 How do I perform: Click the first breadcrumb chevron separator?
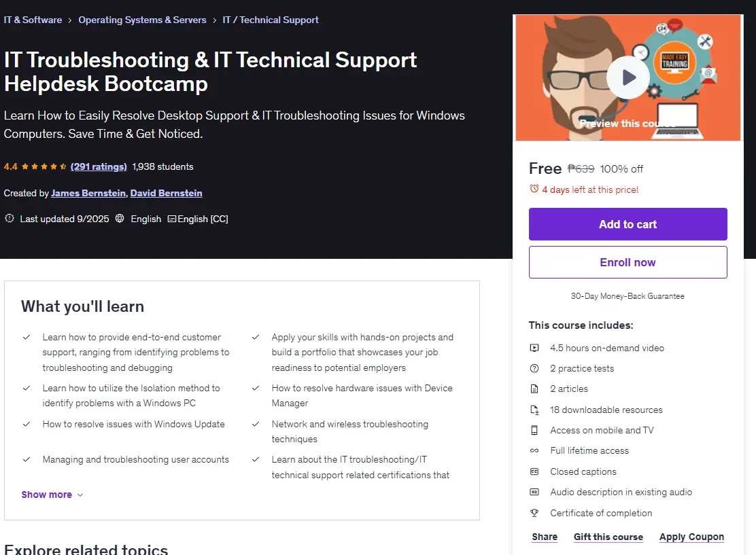tap(70, 20)
